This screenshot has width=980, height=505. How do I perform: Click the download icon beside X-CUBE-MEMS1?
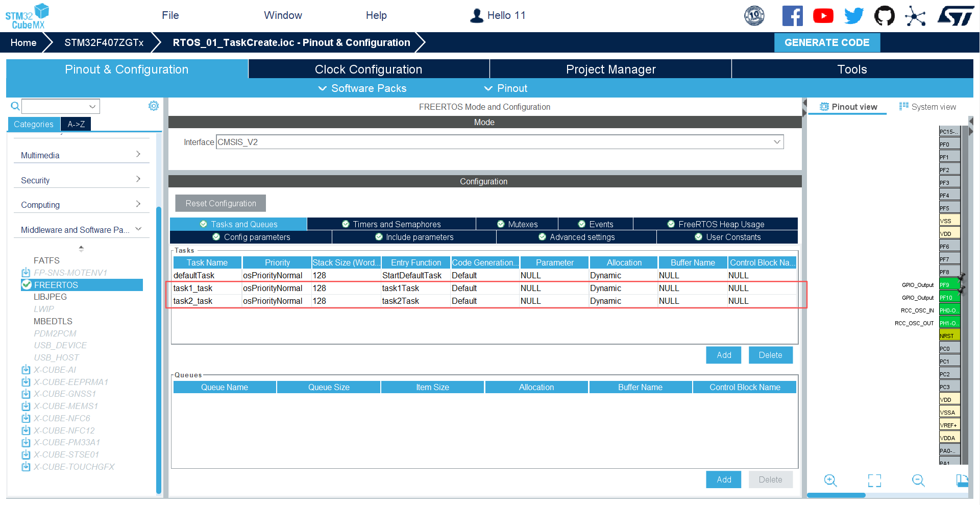click(26, 406)
